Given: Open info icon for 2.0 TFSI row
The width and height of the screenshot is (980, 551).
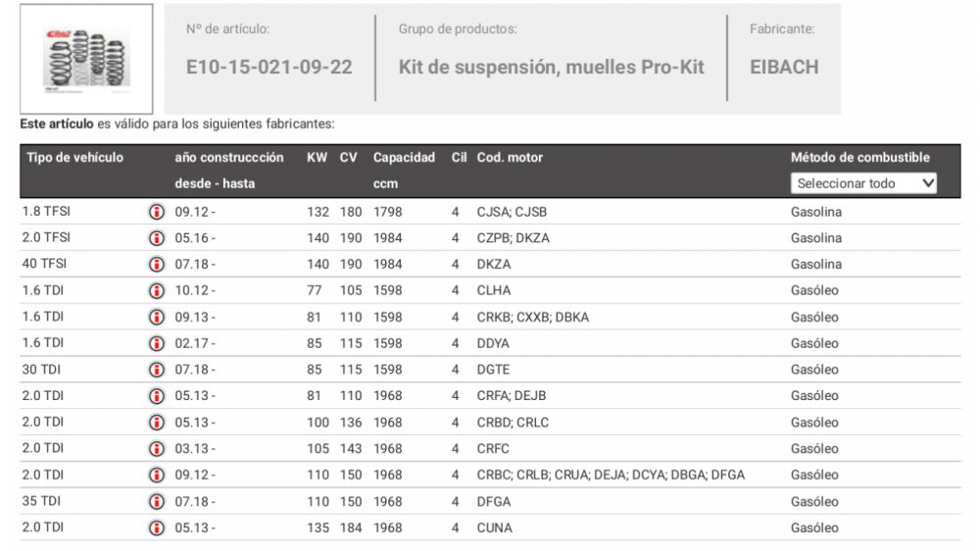Looking at the screenshot, I should point(156,238).
